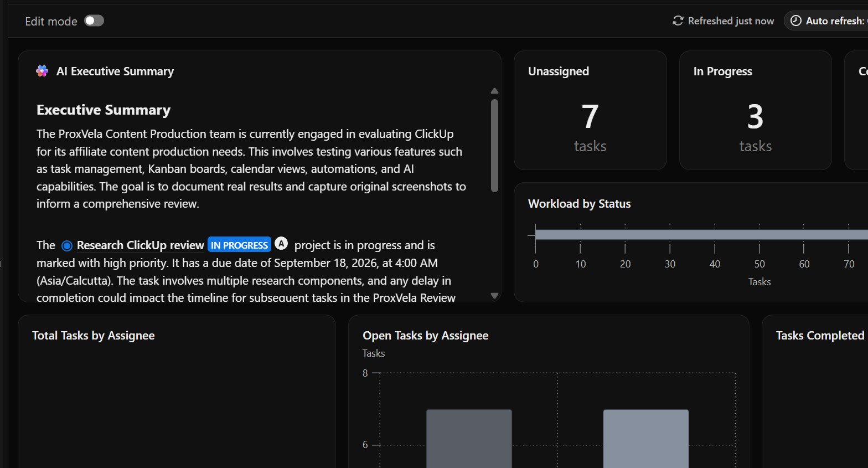Click the refresh arrows icon

click(678, 21)
